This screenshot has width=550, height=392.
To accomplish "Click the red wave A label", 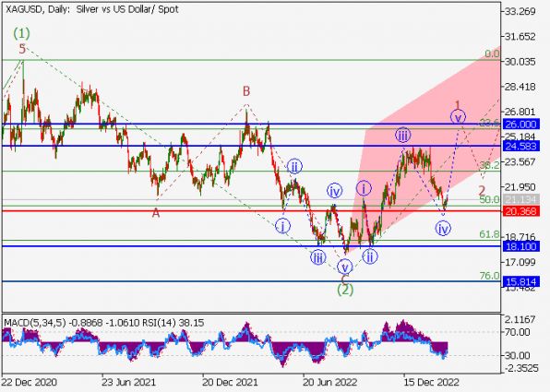I will (x=156, y=212).
